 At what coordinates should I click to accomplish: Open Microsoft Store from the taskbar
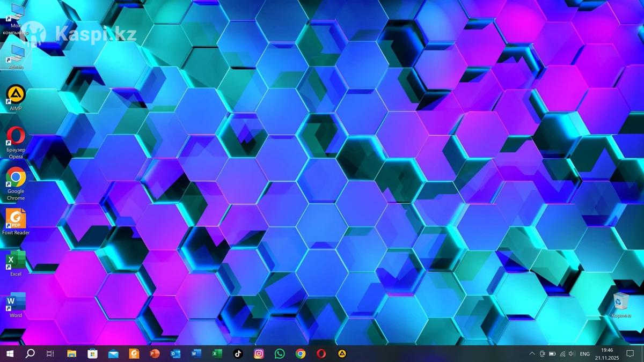[92, 353]
